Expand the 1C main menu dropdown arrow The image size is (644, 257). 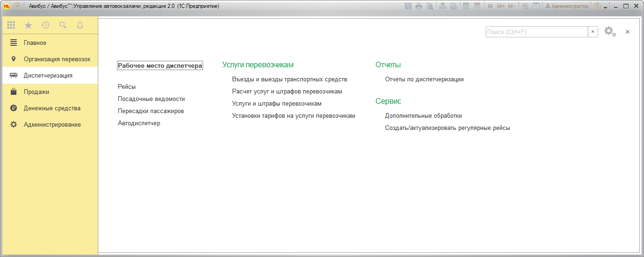click(x=17, y=6)
